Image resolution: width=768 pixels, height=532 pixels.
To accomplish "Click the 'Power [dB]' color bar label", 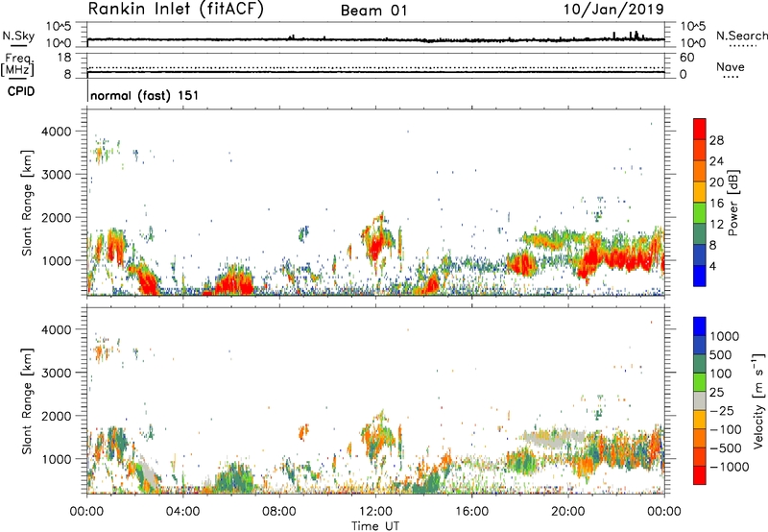I will pos(733,203).
